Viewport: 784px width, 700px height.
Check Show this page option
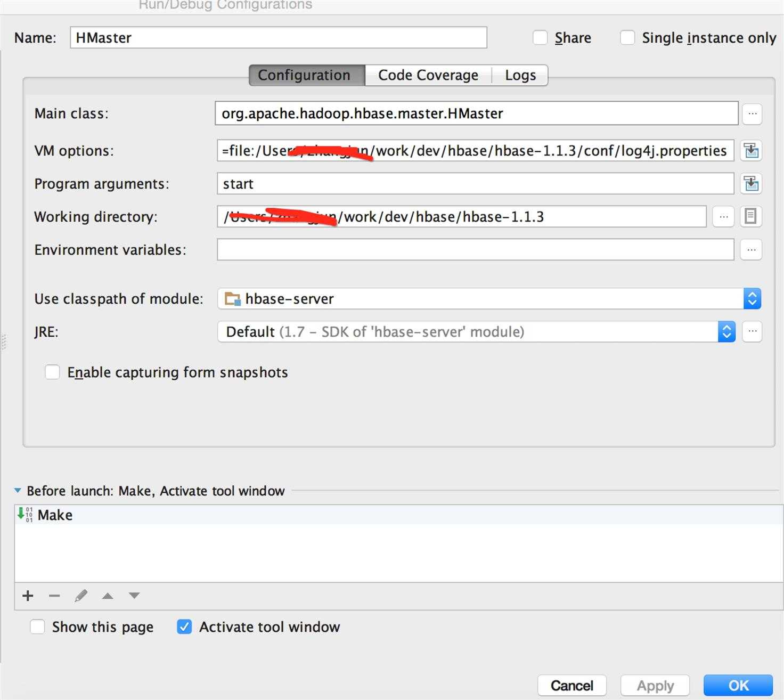click(37, 626)
